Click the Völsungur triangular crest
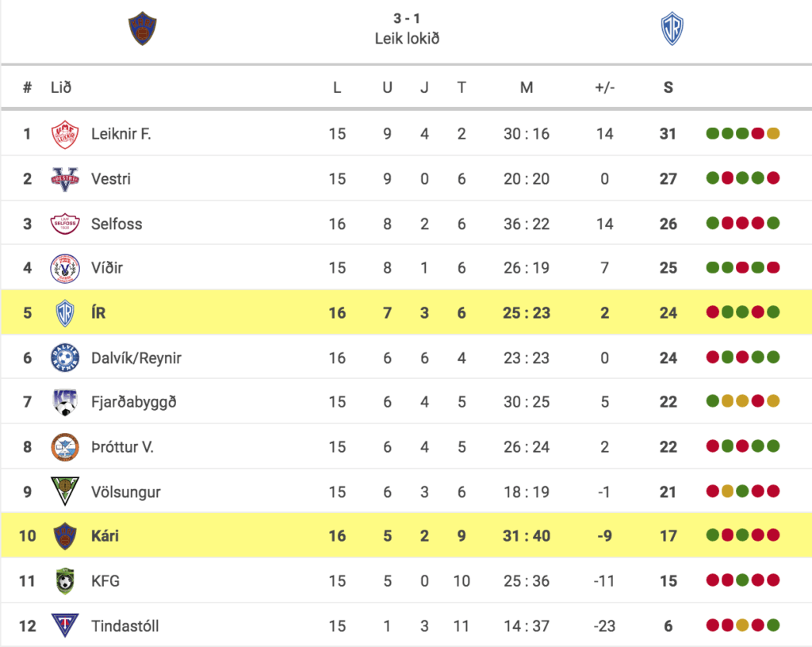The image size is (812, 647). point(65,492)
